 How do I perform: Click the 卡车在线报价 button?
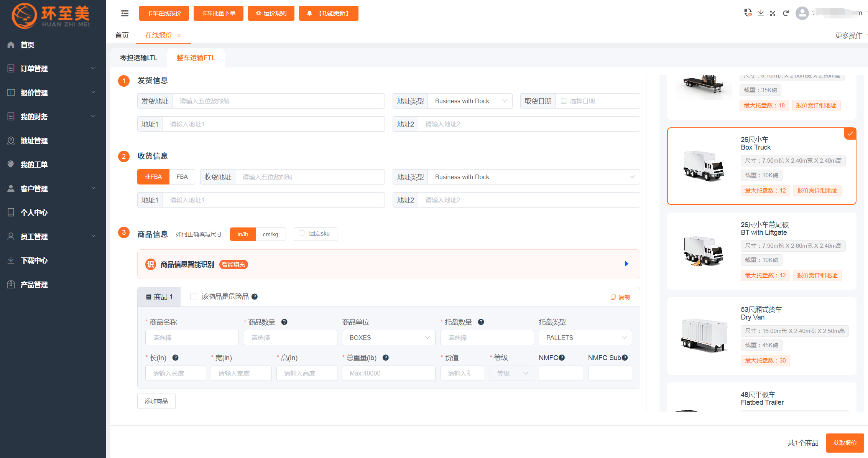click(x=164, y=13)
